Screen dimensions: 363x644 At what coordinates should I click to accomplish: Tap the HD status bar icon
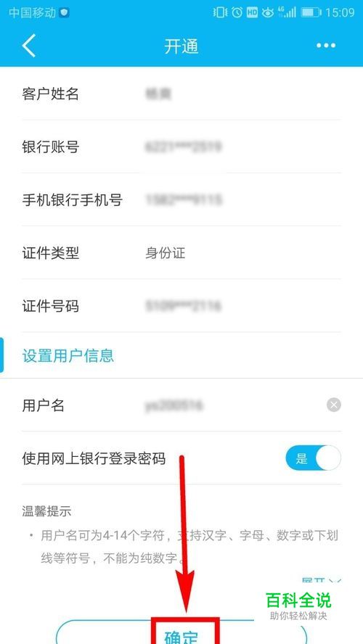(252, 13)
